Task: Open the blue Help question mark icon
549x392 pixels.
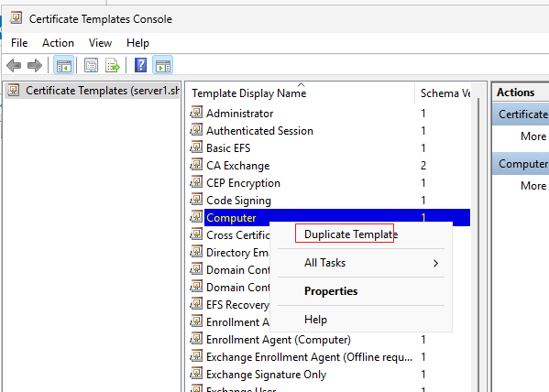Action: click(141, 65)
